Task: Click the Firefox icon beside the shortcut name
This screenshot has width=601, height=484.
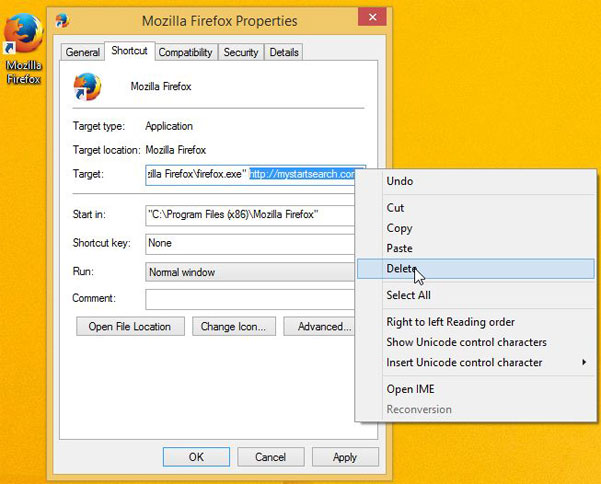Action: tap(87, 87)
